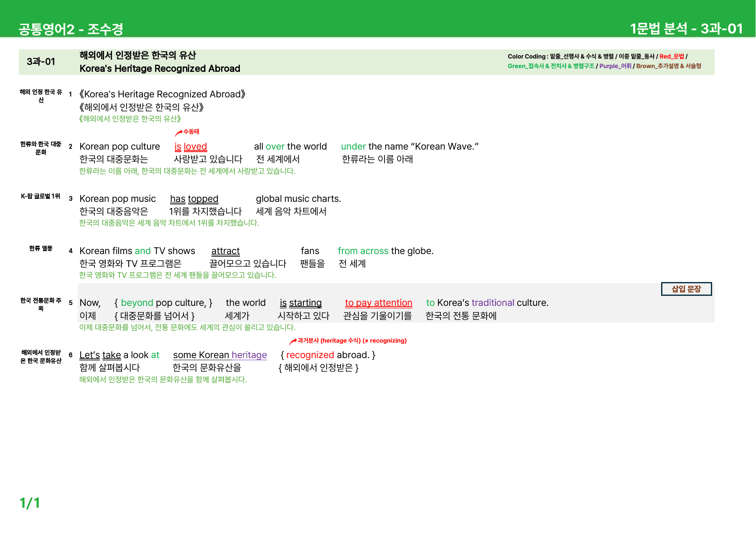Click the word Now, in sentence 5
The image size is (756, 534).
pos(90,303)
